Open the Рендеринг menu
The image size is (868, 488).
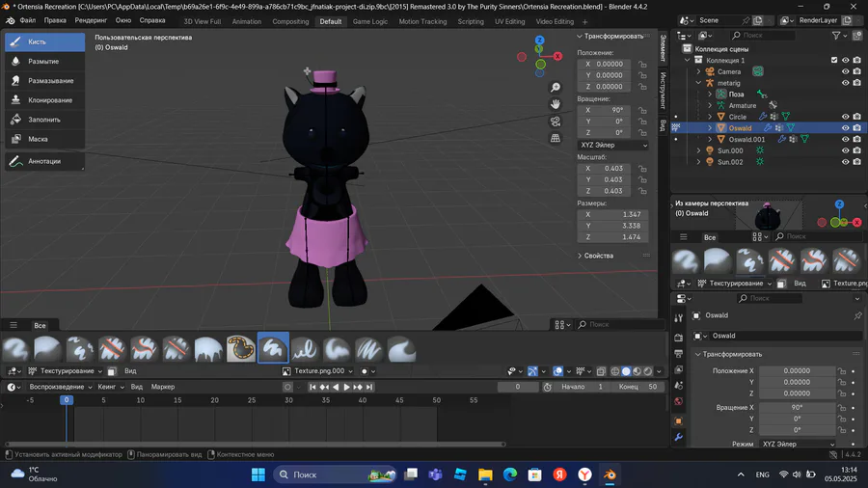click(x=91, y=20)
